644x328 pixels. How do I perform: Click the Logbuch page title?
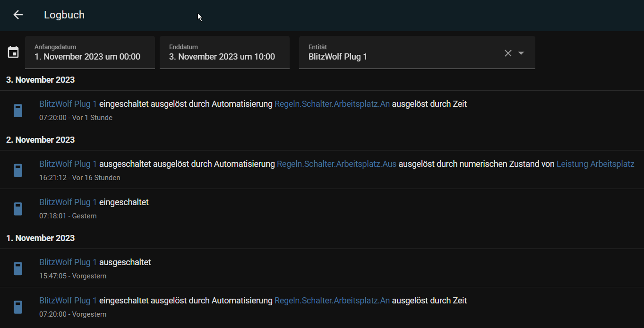tap(64, 15)
